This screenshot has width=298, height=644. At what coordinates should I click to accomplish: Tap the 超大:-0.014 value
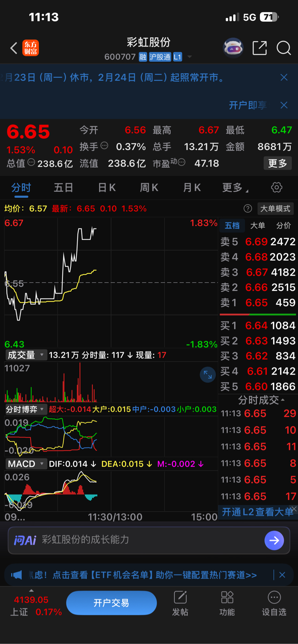coord(70,409)
